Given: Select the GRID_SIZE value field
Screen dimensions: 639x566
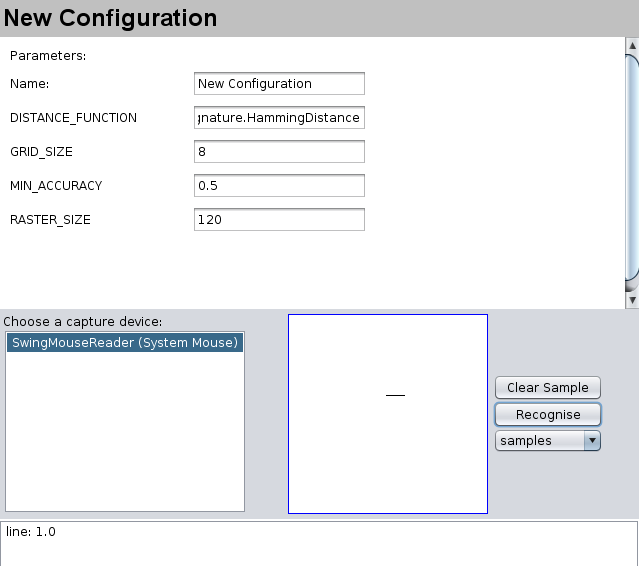Looking at the screenshot, I should pos(279,152).
